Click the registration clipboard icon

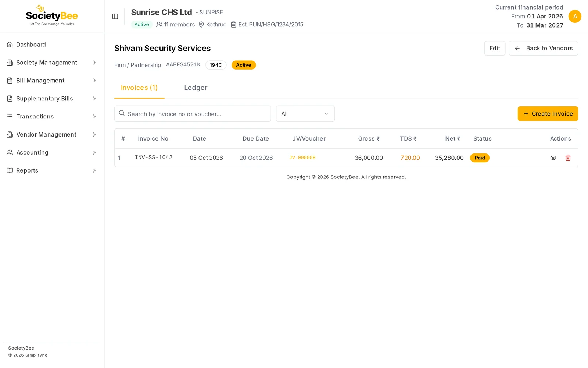(x=233, y=25)
